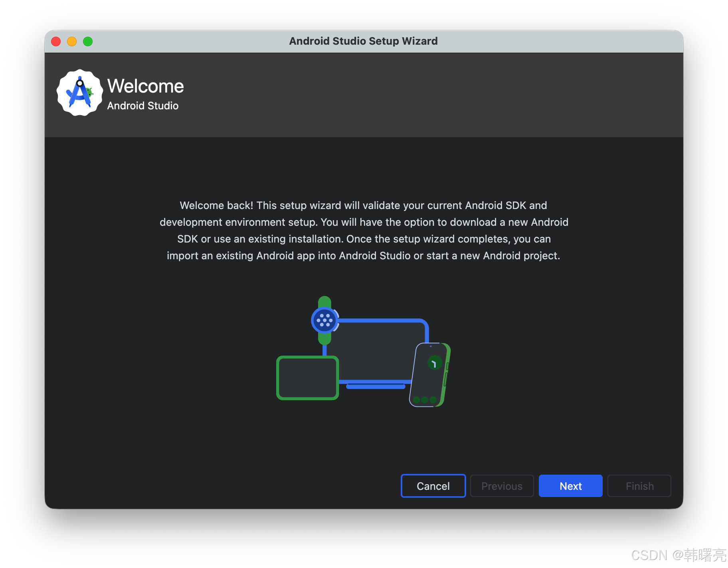Minimize the Setup Wizard window

72,41
